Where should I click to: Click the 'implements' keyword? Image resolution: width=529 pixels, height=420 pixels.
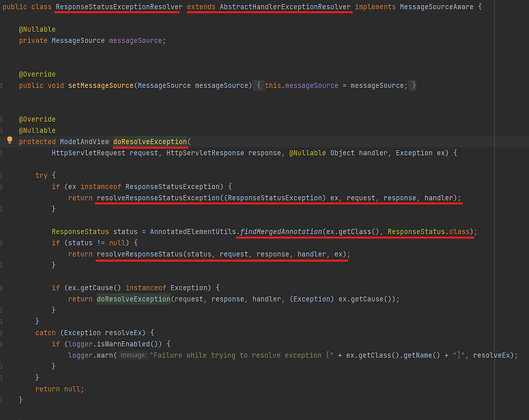pyautogui.click(x=375, y=7)
